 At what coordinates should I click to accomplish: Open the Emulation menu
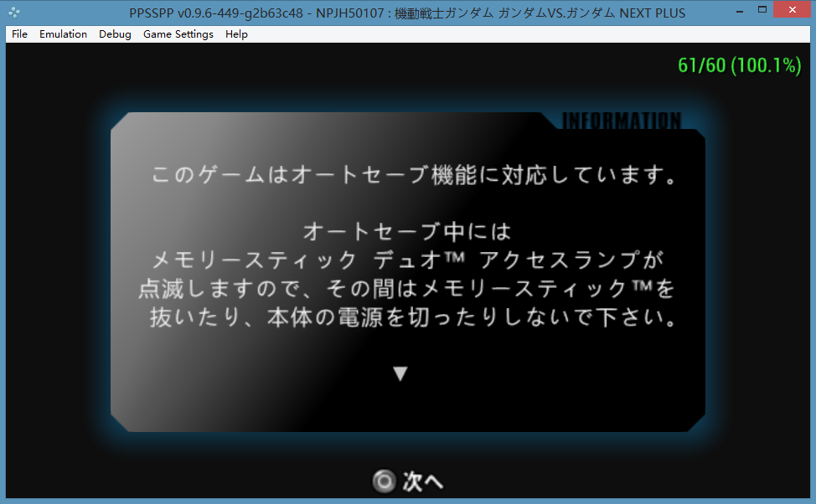(63, 34)
